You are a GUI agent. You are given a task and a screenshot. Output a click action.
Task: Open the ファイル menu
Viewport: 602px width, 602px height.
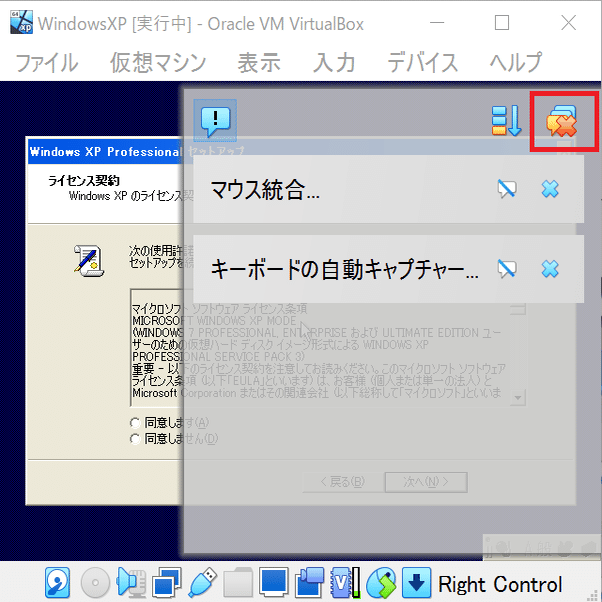tap(47, 63)
